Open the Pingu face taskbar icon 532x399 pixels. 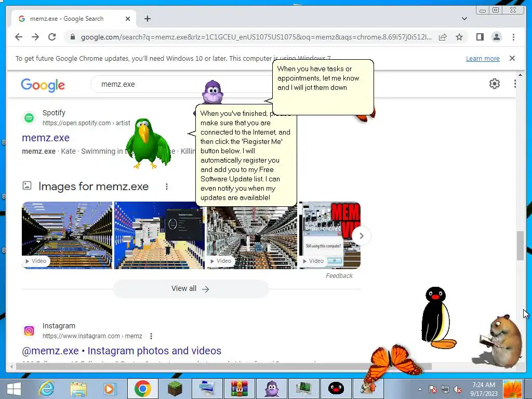[x=336, y=389]
